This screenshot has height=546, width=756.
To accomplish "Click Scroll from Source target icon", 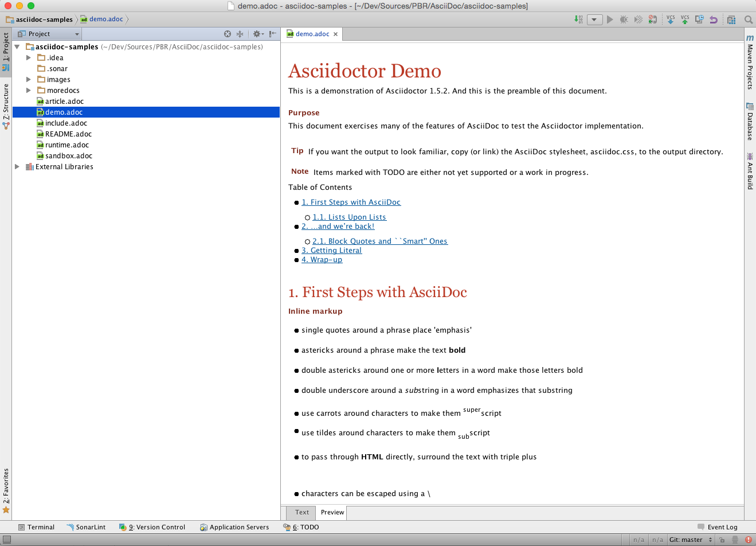I will pyautogui.click(x=228, y=34).
